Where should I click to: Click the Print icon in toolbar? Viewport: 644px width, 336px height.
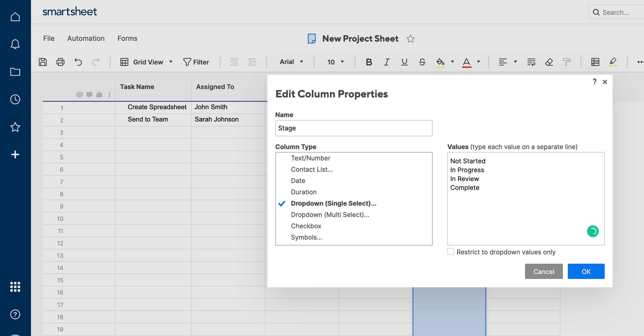click(x=60, y=62)
